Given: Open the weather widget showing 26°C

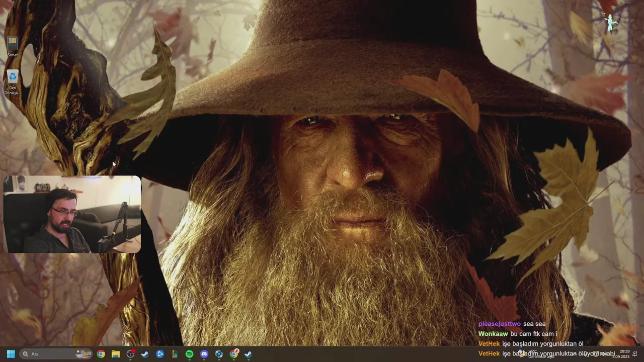Looking at the screenshot, I should (536, 354).
